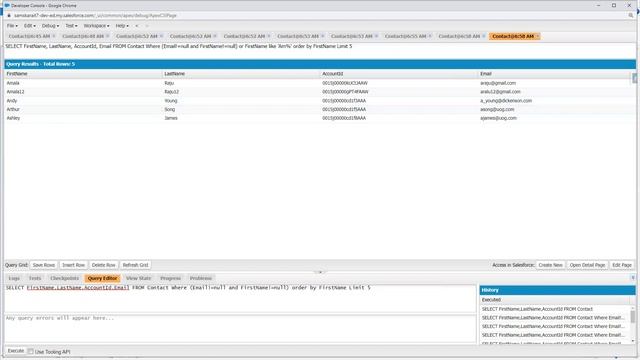Click the Open Detail Page button

[587, 265]
